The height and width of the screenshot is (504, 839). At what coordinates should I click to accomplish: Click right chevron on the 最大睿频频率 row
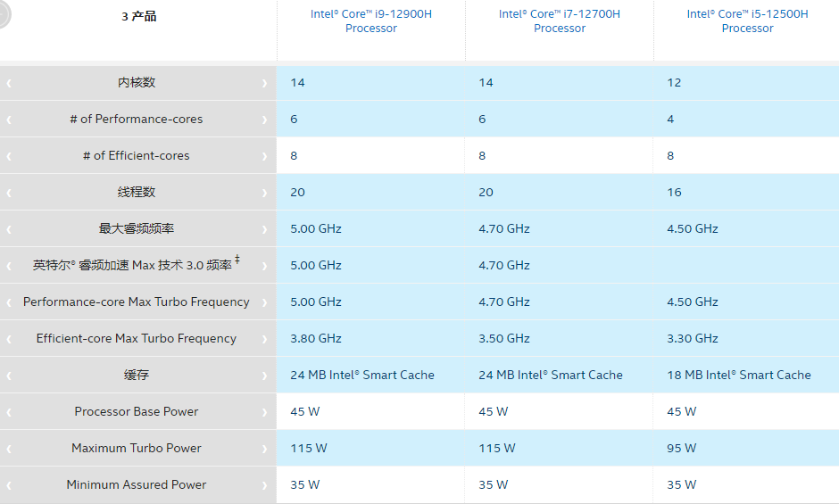pyautogui.click(x=264, y=229)
